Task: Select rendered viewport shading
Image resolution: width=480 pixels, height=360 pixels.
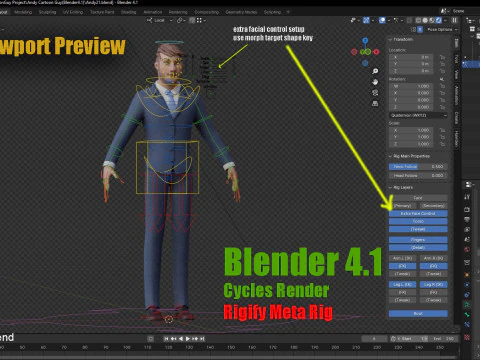Action: click(x=438, y=20)
